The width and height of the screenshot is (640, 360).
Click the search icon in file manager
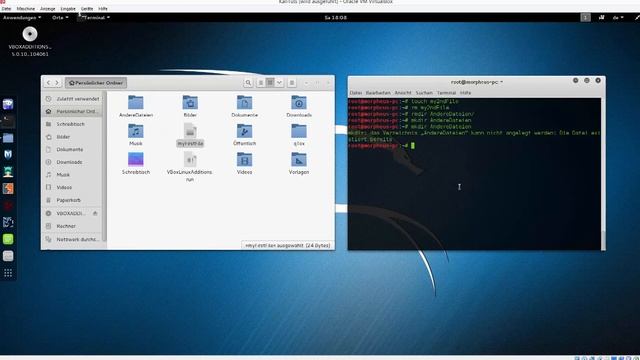[x=248, y=83]
